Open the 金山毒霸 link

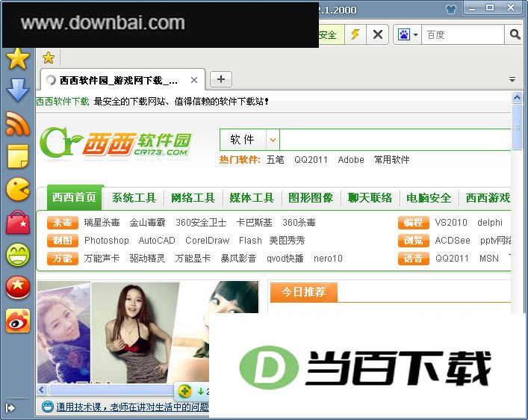click(147, 223)
